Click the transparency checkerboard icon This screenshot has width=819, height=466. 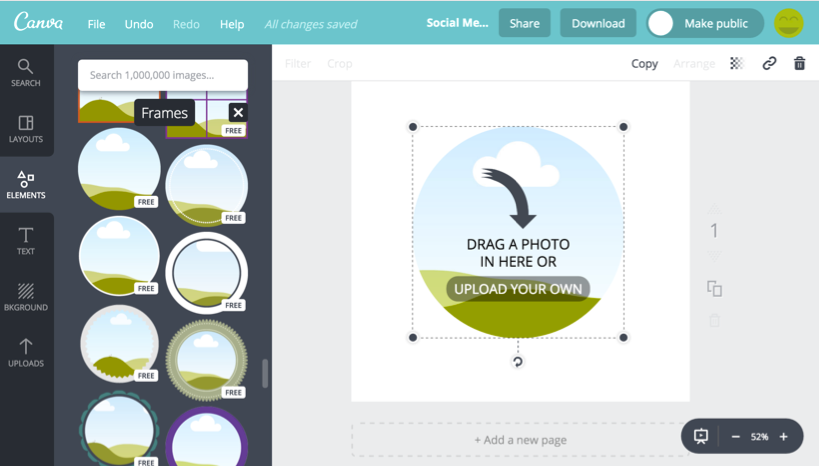click(737, 63)
